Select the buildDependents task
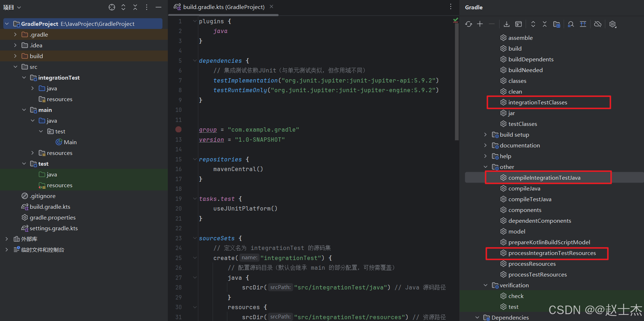 point(527,59)
